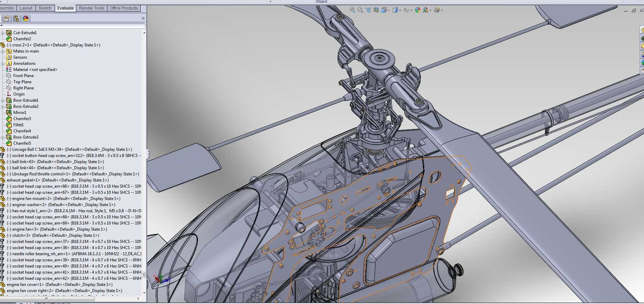Select the Evaluate tab
Screen dimensions: 644x304
(x=65, y=8)
